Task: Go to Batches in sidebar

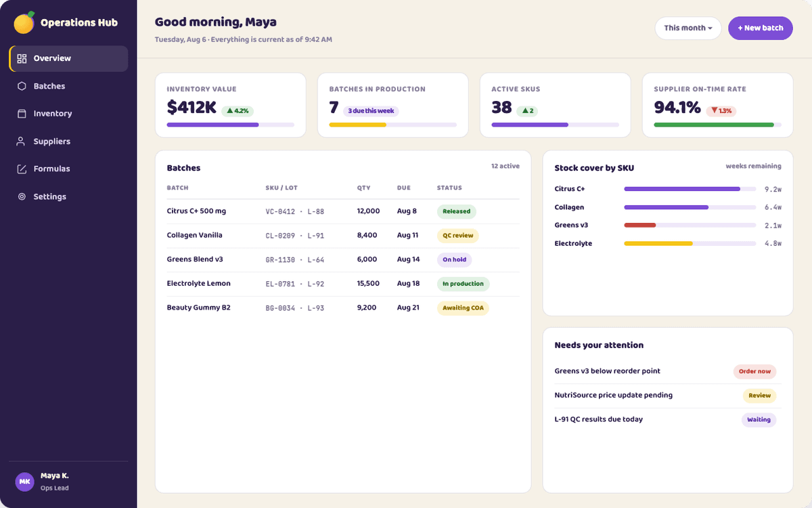Action: pos(68,86)
